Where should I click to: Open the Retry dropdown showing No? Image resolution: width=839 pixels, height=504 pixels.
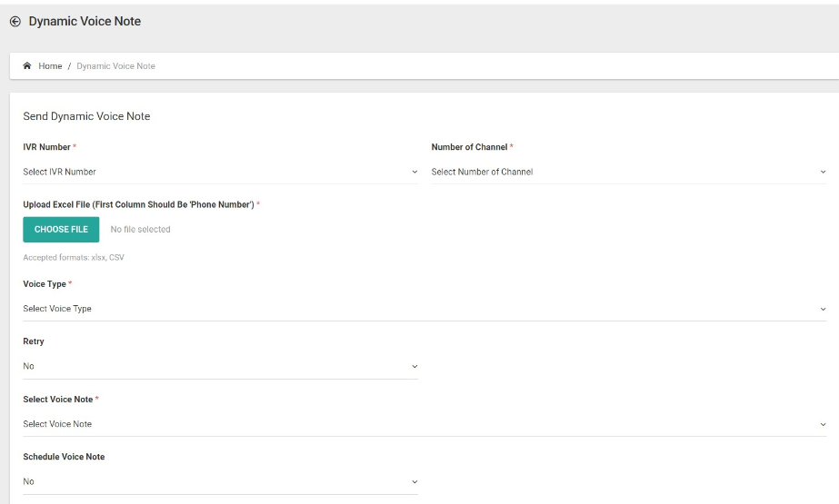pyautogui.click(x=221, y=367)
